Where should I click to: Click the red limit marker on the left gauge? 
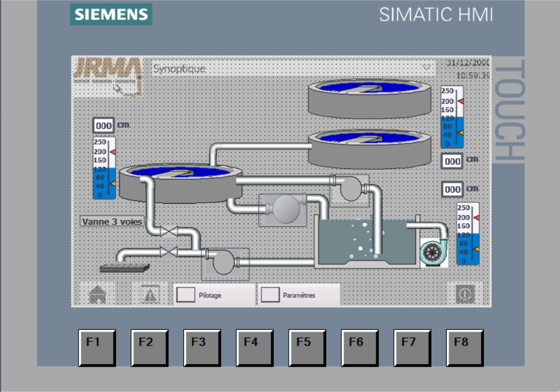pyautogui.click(x=113, y=152)
